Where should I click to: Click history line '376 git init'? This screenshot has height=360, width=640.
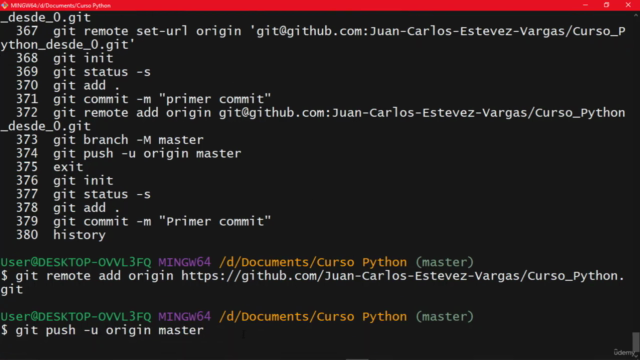tap(64, 180)
